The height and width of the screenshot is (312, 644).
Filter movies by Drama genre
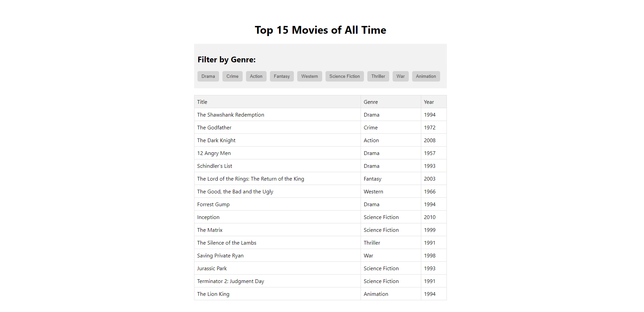[x=208, y=76]
